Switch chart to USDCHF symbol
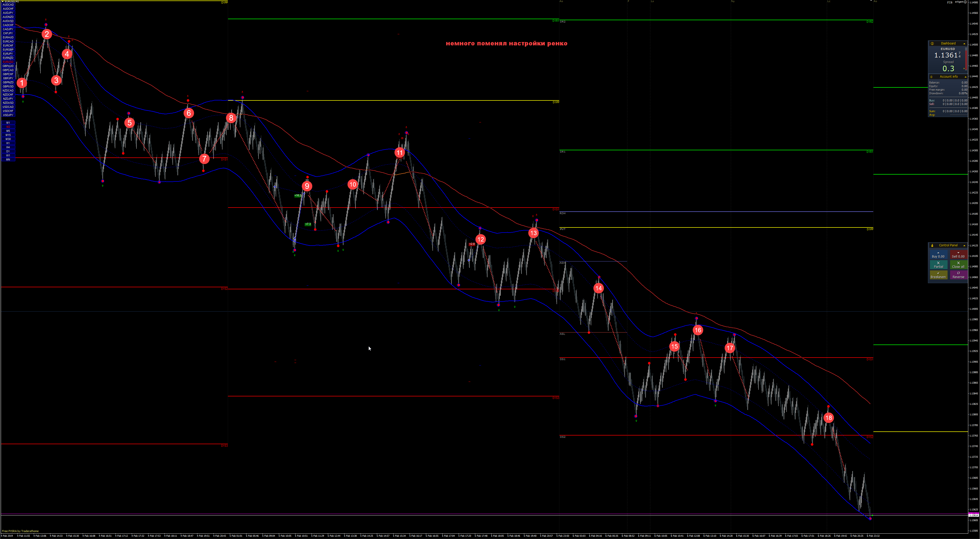Viewport: 980px width, 539px height. pos(8,111)
